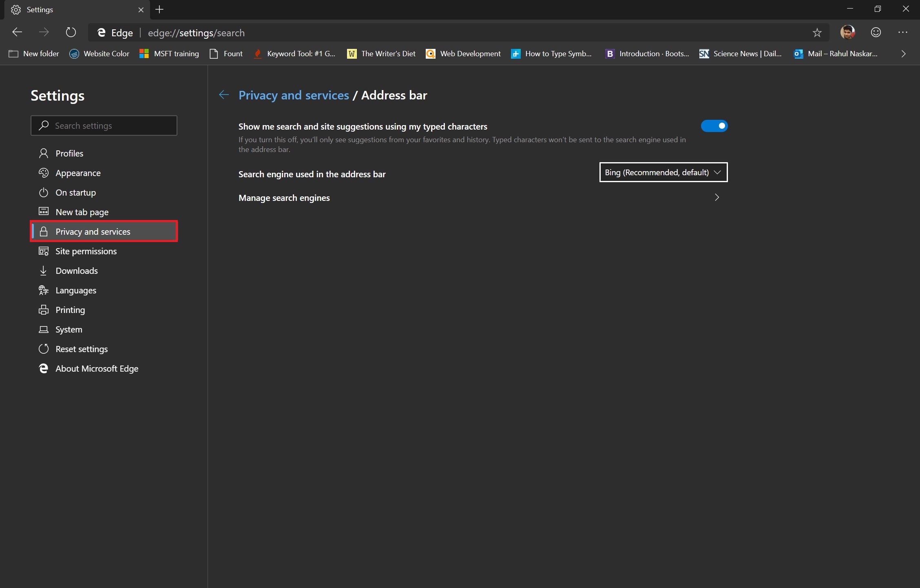Select the Printing settings icon
This screenshot has height=588, width=920.
tap(44, 310)
